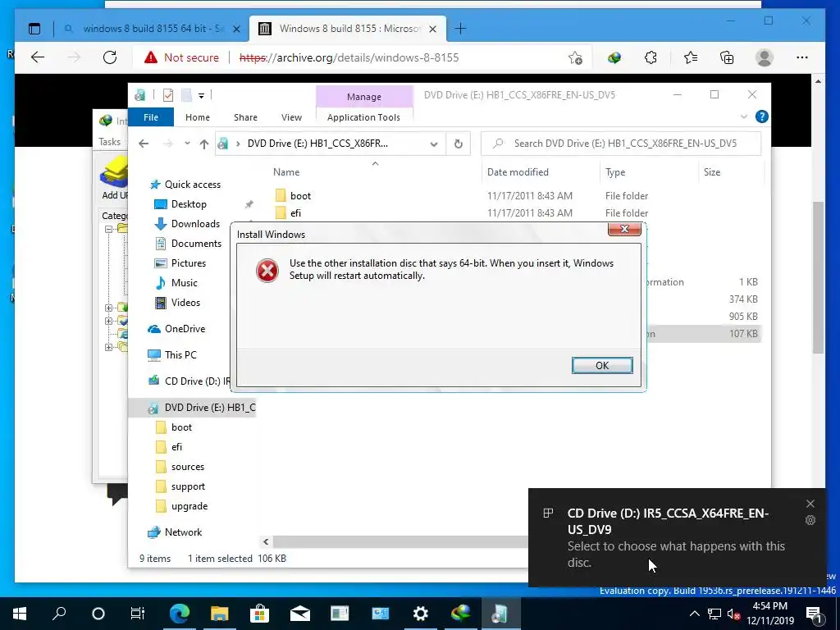Screen dimensions: 840x630
Task: Open notification settings gear icon
Action: coord(810,520)
